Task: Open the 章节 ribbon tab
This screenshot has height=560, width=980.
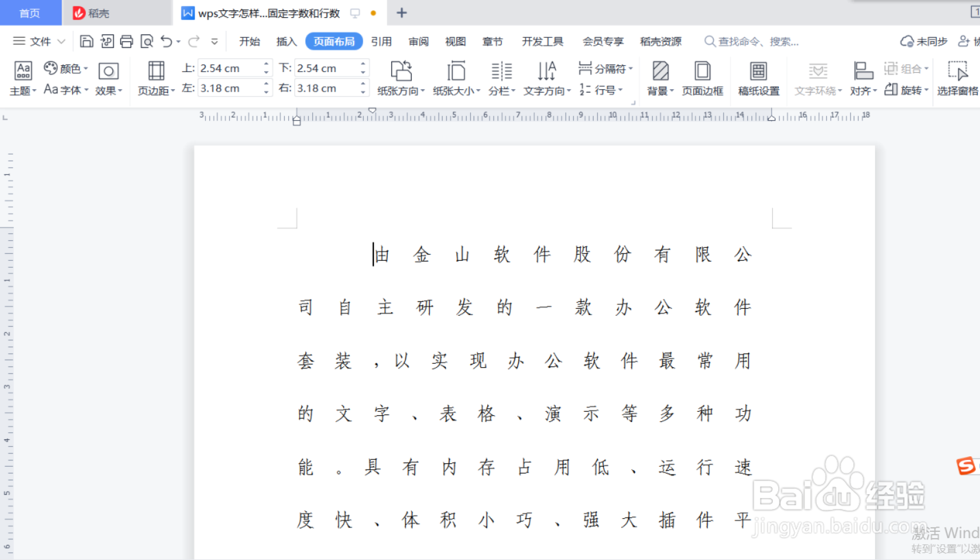Action: click(x=493, y=42)
